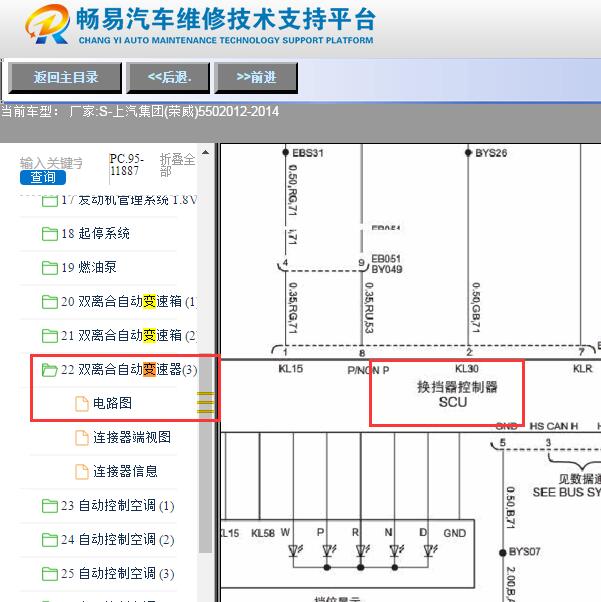Click the document icon beside 连接器信息
Screen dimensions: 601x602
81,471
